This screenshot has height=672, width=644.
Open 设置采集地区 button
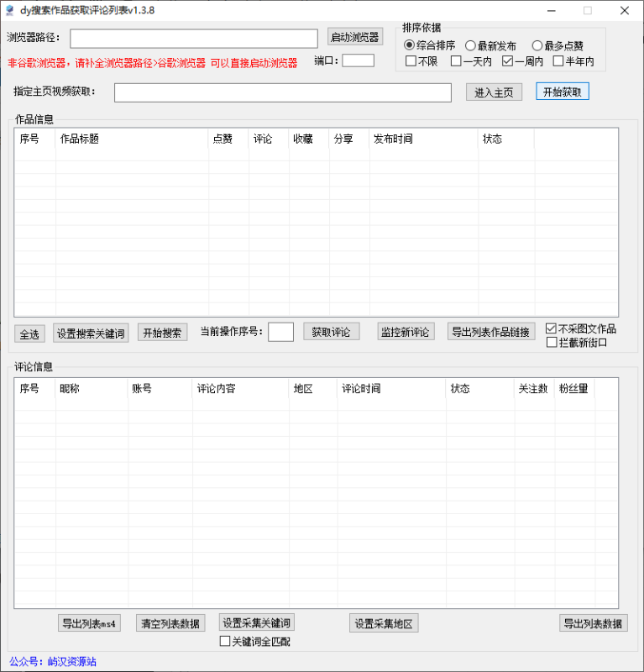pyautogui.click(x=384, y=623)
